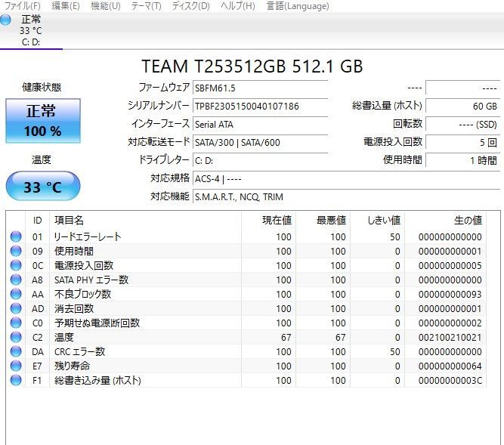The width and height of the screenshot is (504, 445).
Task: Click the 現在値 column header
Action: point(268,221)
